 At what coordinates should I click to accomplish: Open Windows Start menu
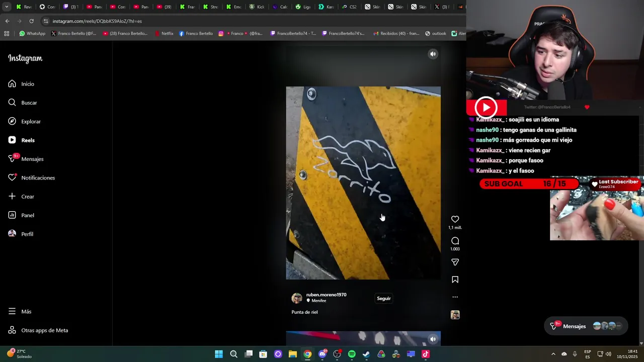click(x=219, y=354)
